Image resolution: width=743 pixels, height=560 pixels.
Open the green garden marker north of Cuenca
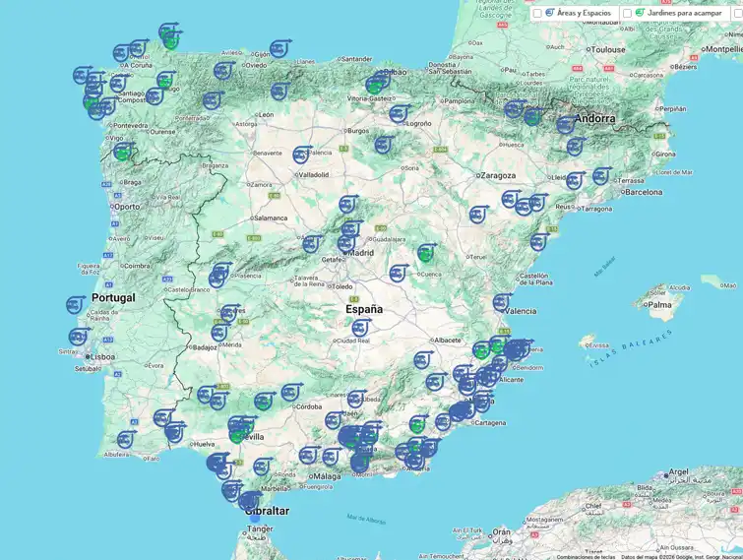[426, 253]
